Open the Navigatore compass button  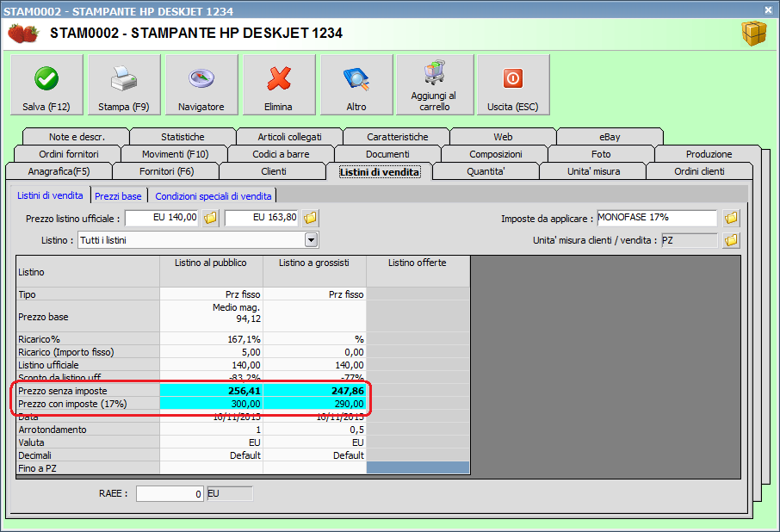(x=201, y=85)
